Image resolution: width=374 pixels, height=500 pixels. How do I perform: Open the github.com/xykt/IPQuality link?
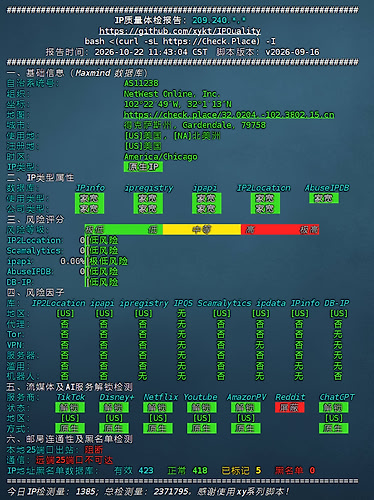(180, 31)
